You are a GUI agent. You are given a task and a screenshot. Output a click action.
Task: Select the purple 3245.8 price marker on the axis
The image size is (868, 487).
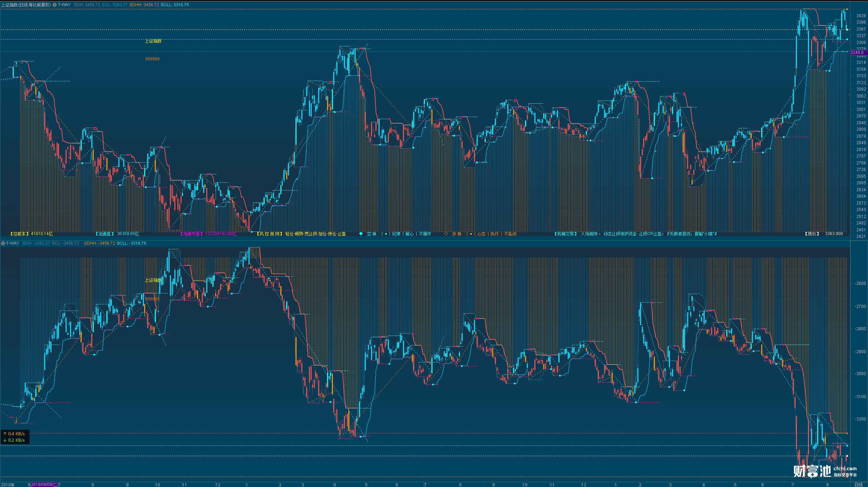click(x=858, y=53)
